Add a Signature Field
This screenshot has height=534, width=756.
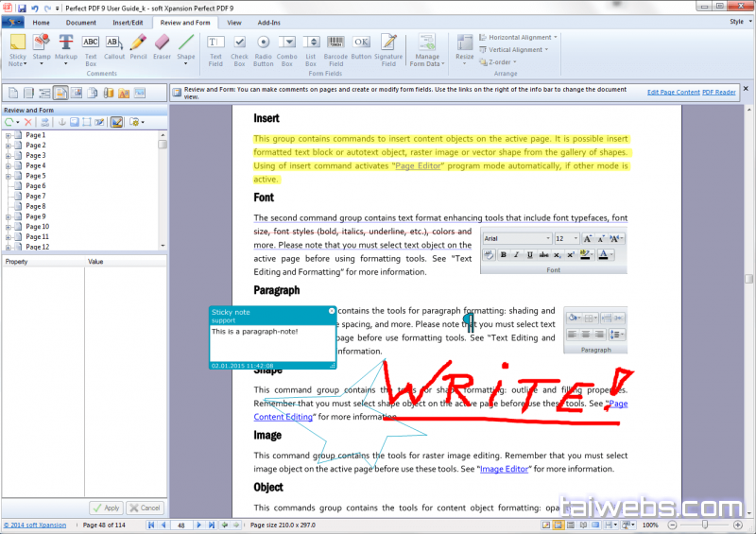(389, 47)
